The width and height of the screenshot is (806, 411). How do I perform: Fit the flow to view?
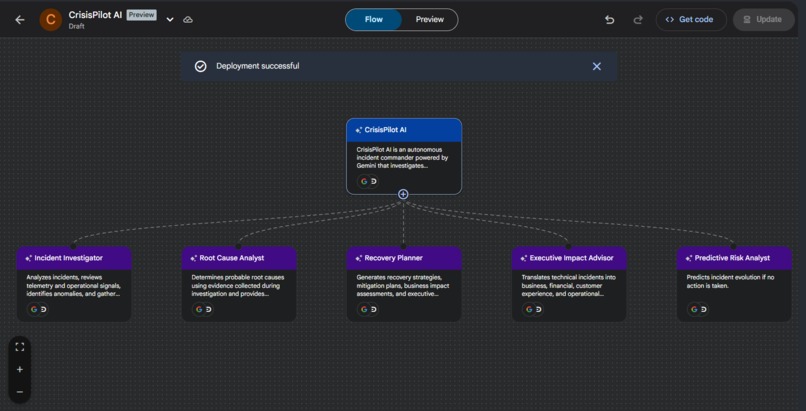pyautogui.click(x=20, y=347)
